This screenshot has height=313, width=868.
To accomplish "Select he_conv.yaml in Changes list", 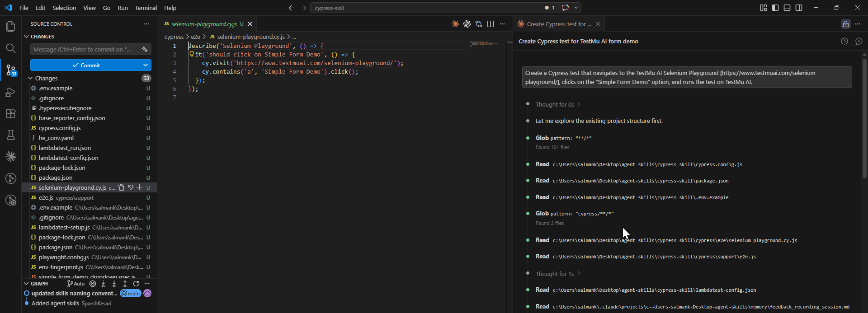I will [x=56, y=138].
